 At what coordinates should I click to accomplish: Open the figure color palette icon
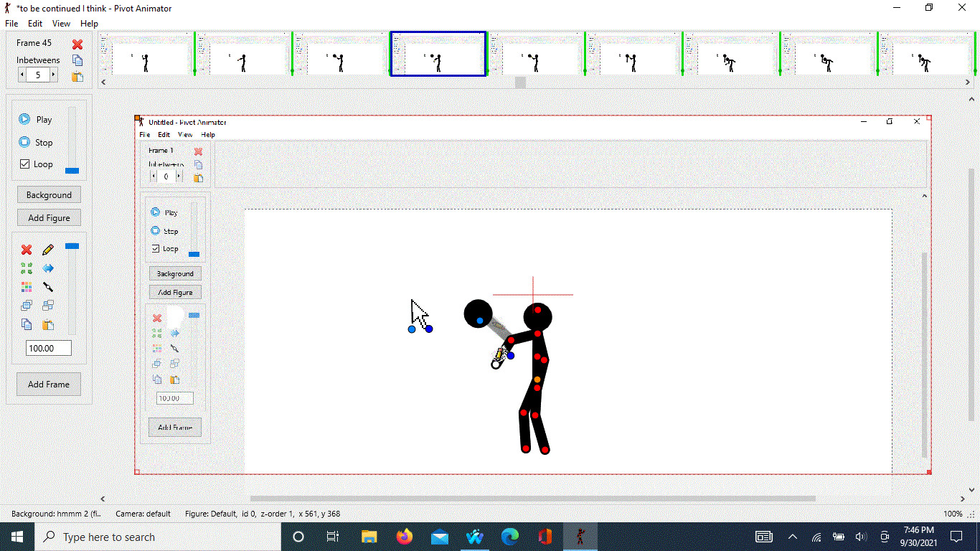coord(27,287)
